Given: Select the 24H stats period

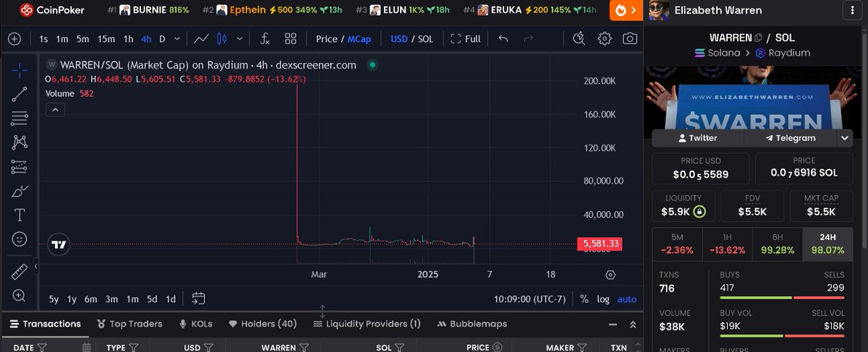Looking at the screenshot, I should click(827, 244).
